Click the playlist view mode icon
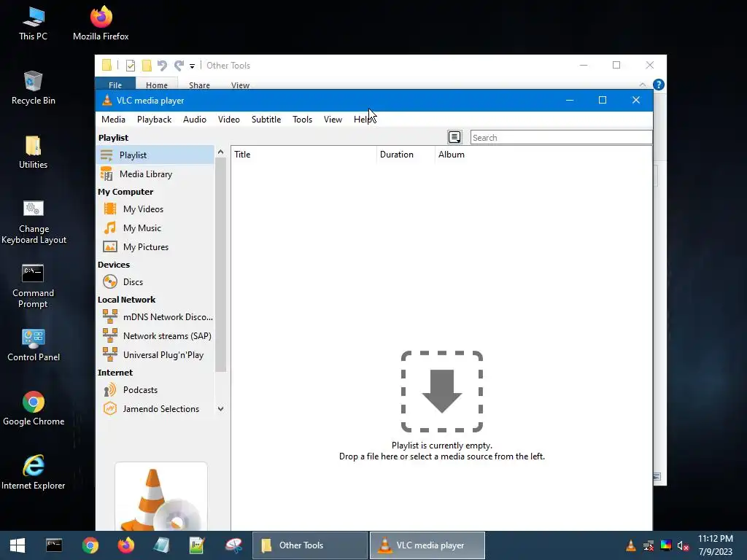 pos(454,137)
